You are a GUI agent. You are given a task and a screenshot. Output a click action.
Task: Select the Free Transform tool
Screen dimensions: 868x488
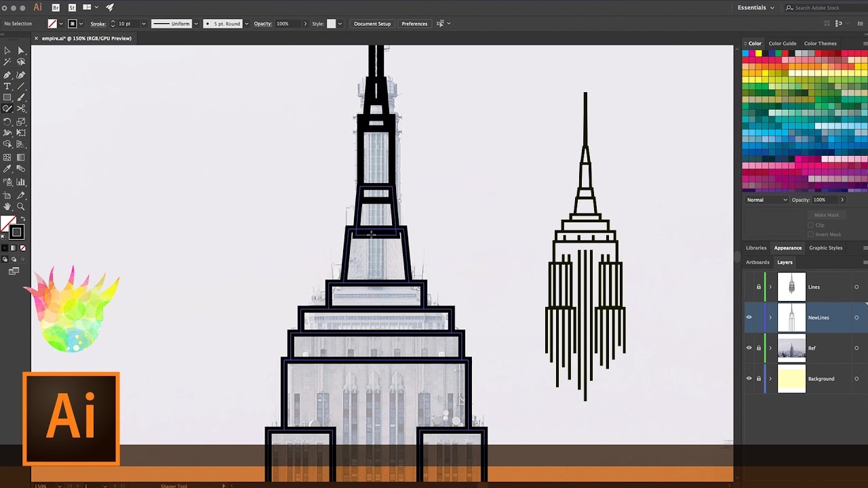tap(21, 133)
